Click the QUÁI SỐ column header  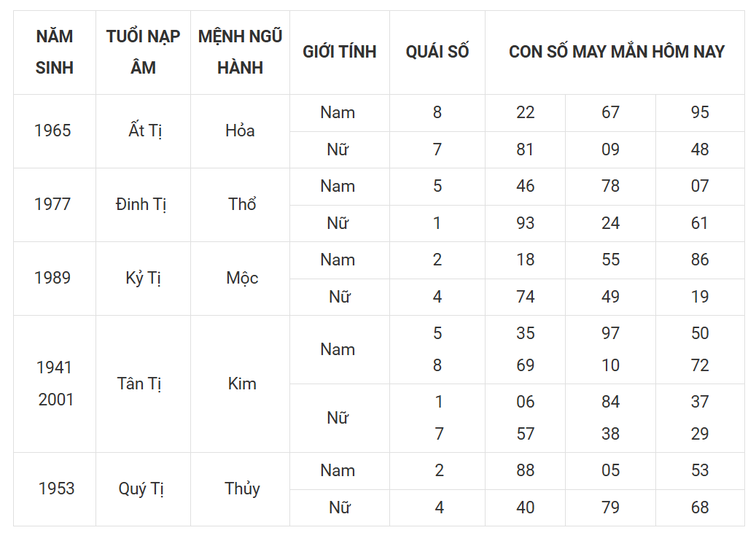click(x=437, y=52)
